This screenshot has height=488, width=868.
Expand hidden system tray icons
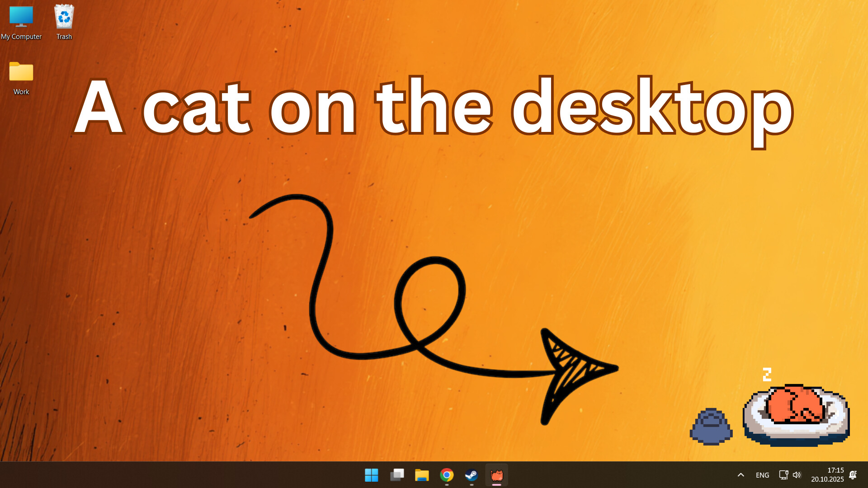pos(741,475)
